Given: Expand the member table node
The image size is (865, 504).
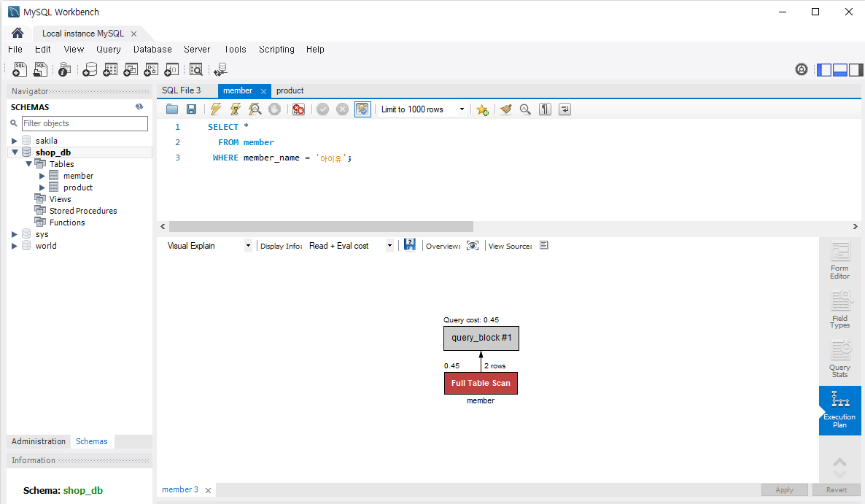Looking at the screenshot, I should pyautogui.click(x=42, y=176).
